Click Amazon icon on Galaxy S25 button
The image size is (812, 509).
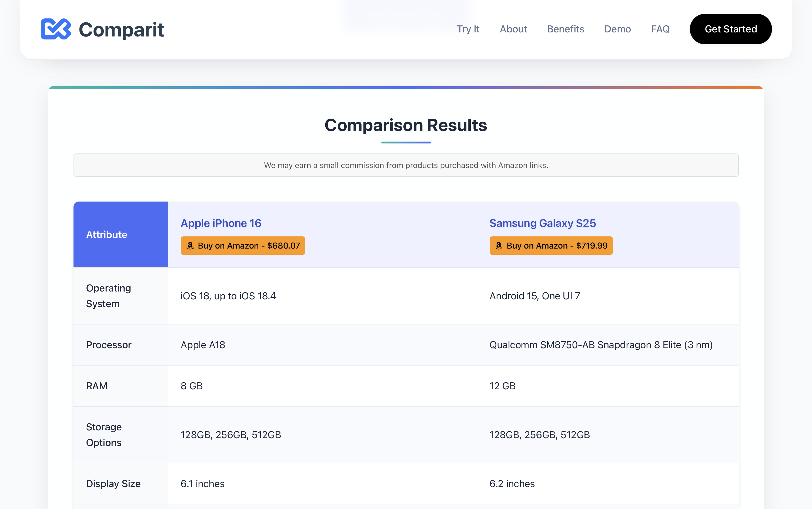(x=499, y=245)
